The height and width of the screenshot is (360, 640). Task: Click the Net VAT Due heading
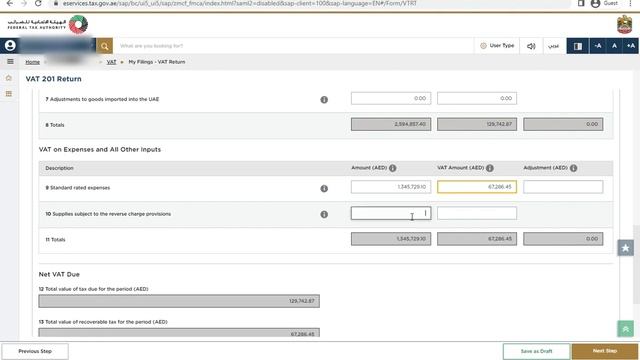[59, 275]
